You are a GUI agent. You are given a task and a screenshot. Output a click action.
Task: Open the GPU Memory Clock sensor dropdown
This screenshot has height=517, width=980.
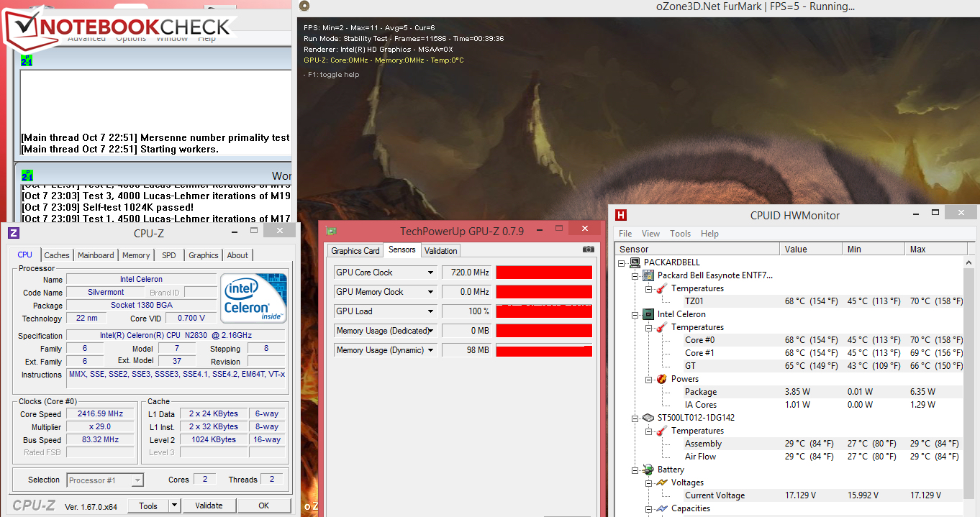tap(431, 292)
